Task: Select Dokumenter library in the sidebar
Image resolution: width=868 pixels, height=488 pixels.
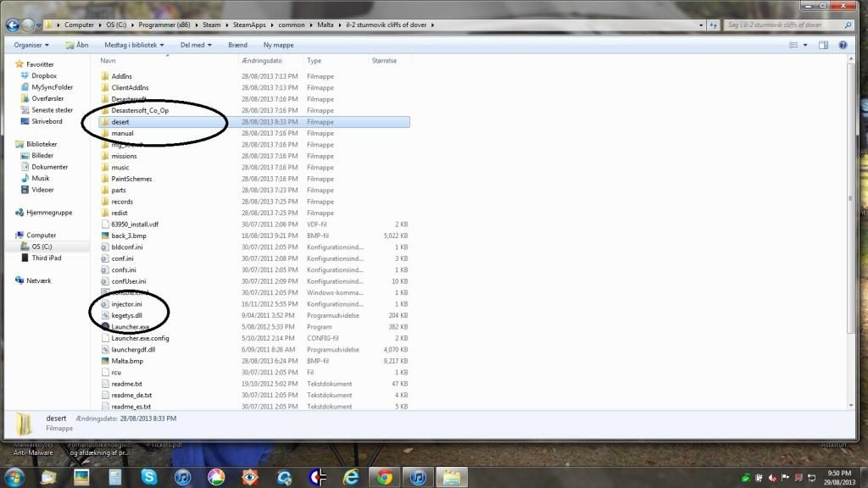Action: click(49, 167)
